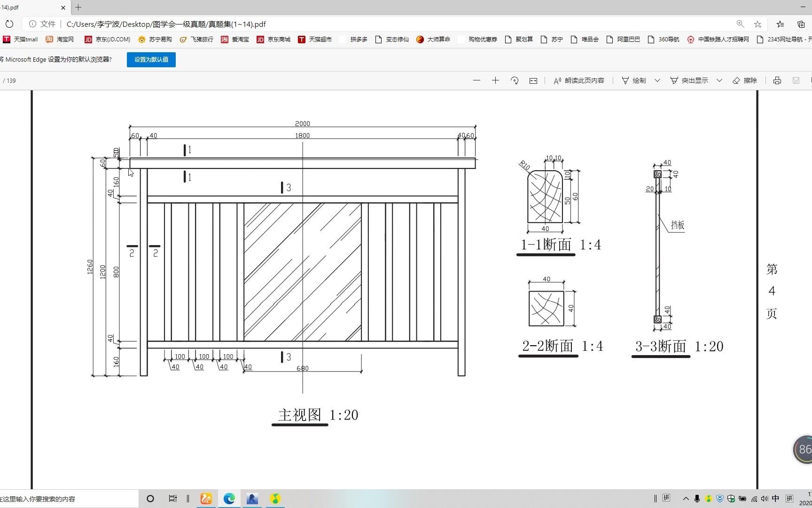Open the Collections icon
The width and height of the screenshot is (812, 508).
tap(801, 24)
